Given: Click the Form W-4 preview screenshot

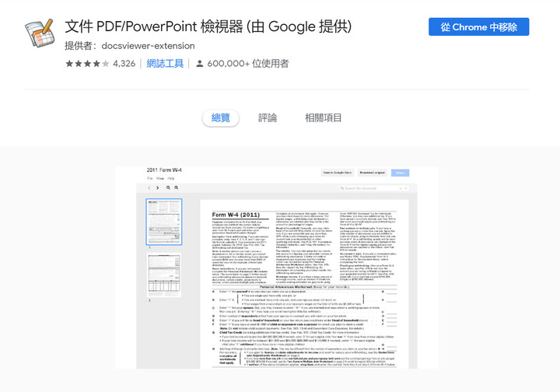Looking at the screenshot, I should coord(276,268).
